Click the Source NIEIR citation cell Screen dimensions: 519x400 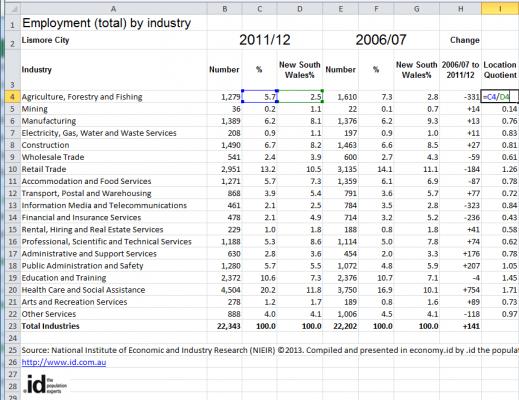pyautogui.click(x=270, y=350)
